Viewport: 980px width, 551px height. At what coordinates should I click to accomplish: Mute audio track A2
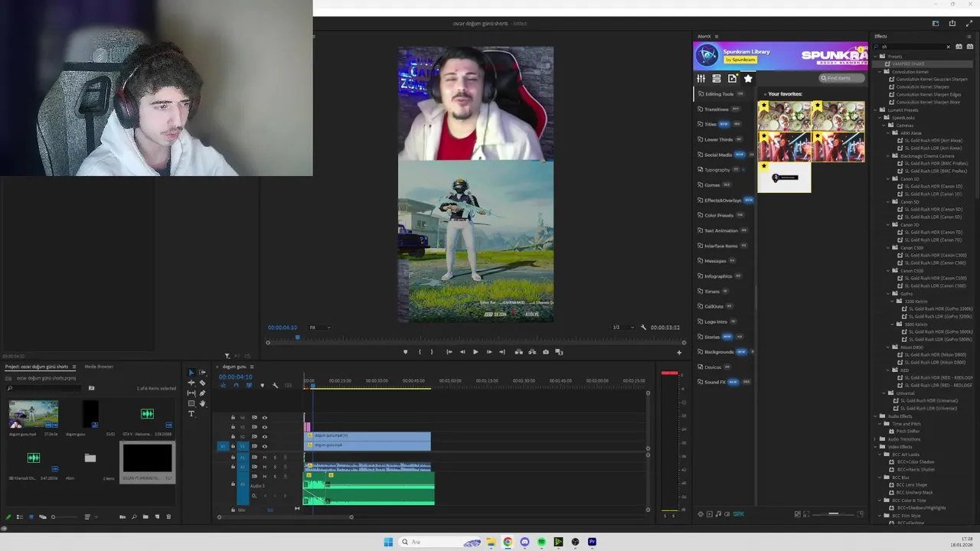click(x=265, y=467)
